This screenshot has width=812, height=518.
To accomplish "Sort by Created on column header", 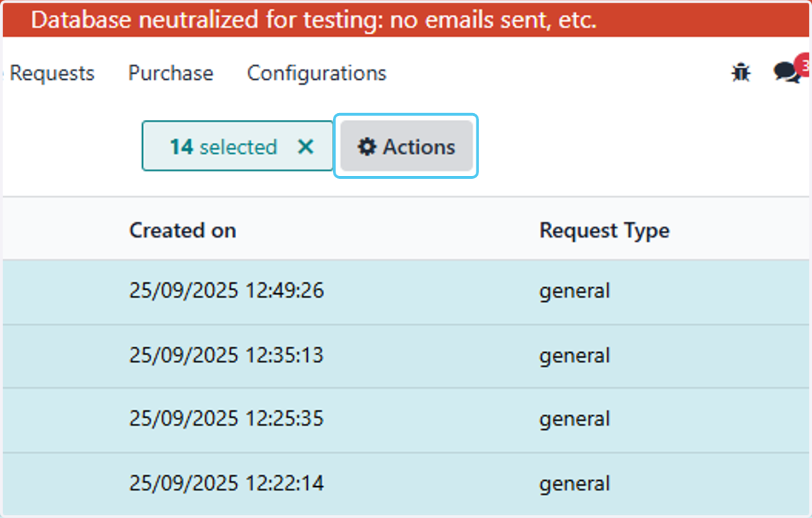I will [183, 230].
